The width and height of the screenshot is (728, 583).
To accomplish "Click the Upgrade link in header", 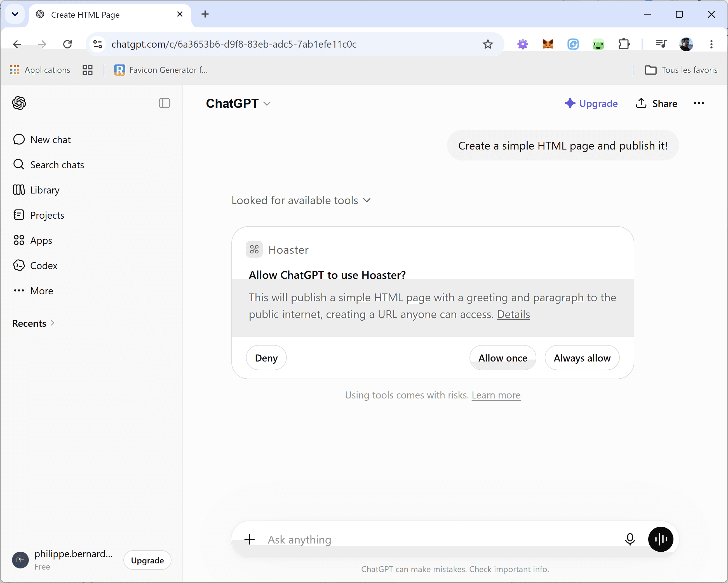I will click(591, 103).
